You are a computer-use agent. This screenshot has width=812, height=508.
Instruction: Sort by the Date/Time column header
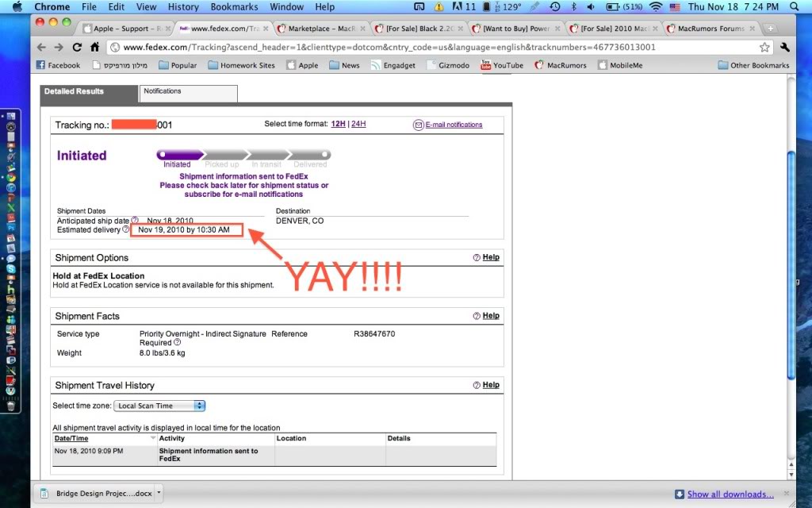click(71, 438)
